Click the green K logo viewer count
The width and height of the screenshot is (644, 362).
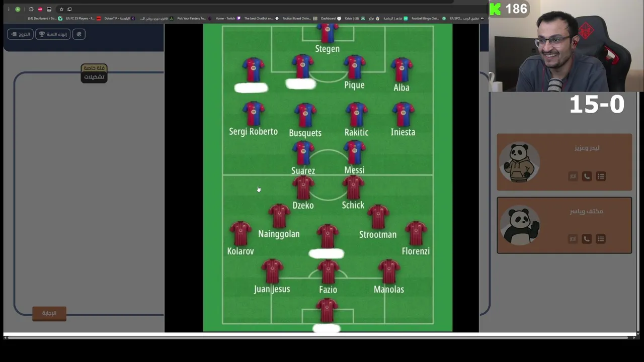[508, 9]
